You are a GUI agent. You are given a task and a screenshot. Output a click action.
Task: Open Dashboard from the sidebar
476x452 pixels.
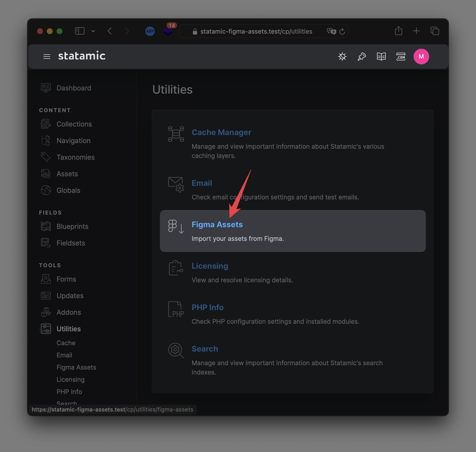point(74,88)
